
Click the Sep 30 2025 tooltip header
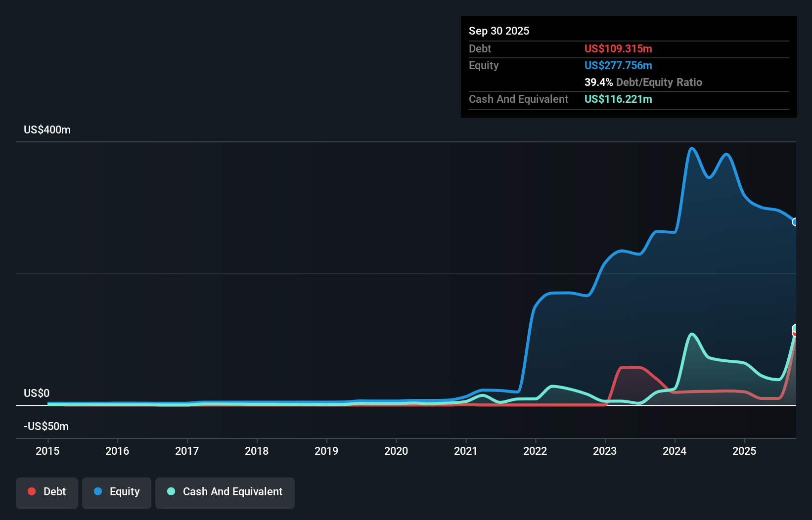click(x=499, y=31)
